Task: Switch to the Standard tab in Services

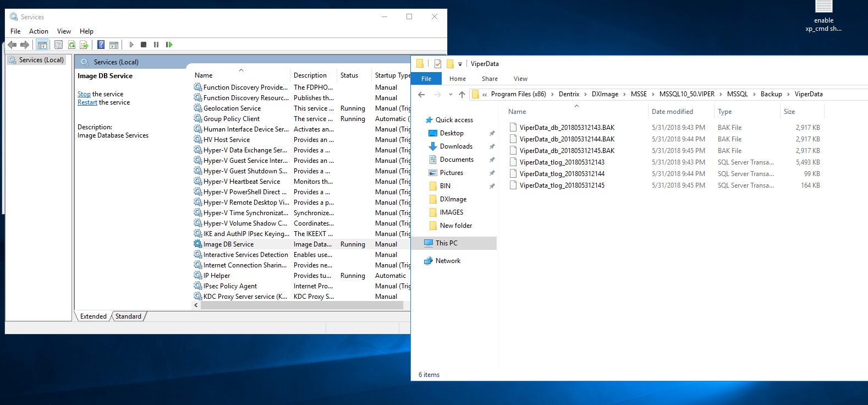Action: (x=128, y=316)
